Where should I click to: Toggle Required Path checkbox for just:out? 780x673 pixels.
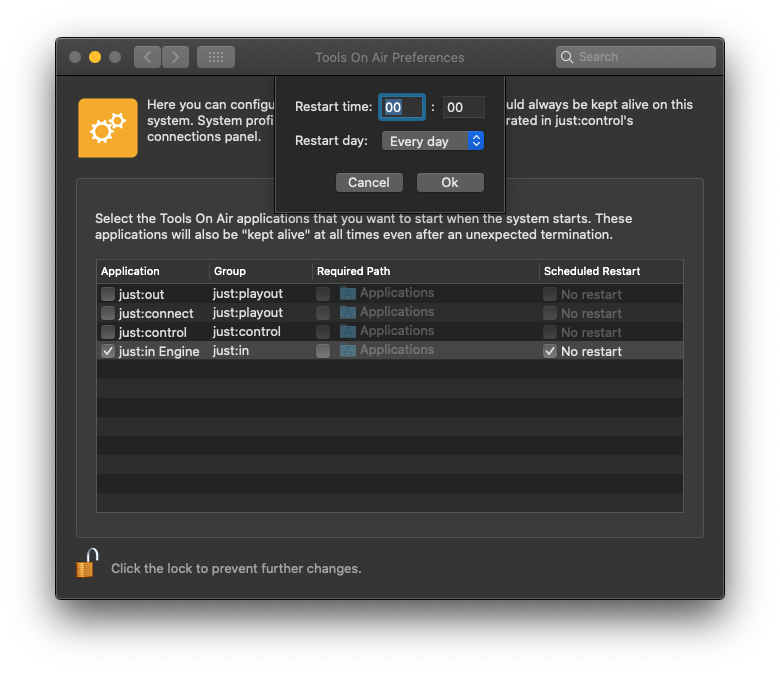click(323, 294)
